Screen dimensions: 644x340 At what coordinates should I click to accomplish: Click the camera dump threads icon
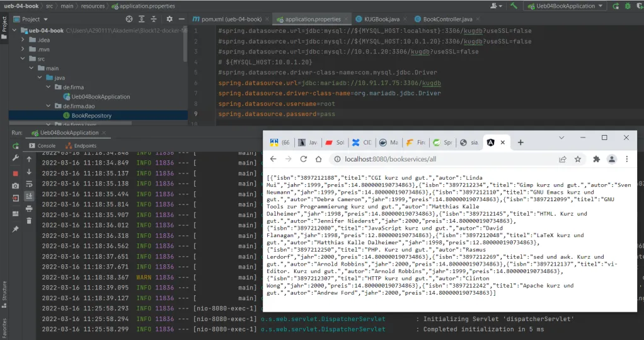coord(16,186)
